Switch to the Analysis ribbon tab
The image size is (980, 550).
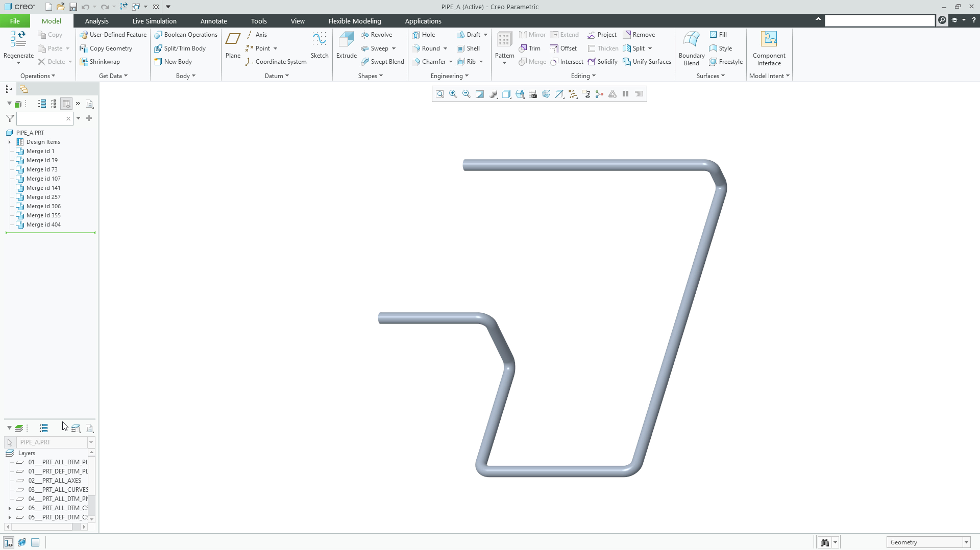point(96,21)
